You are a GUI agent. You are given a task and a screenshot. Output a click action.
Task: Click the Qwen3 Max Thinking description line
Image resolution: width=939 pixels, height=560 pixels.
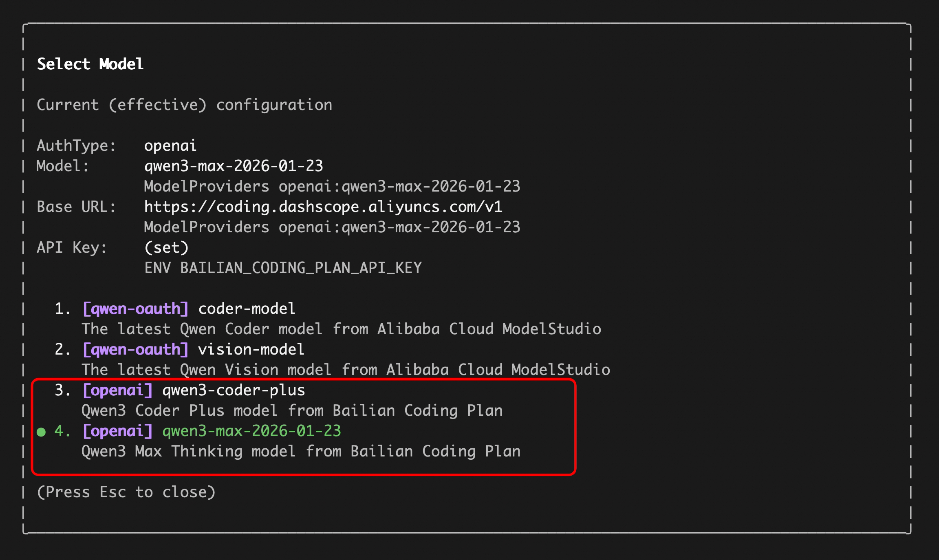click(x=301, y=452)
